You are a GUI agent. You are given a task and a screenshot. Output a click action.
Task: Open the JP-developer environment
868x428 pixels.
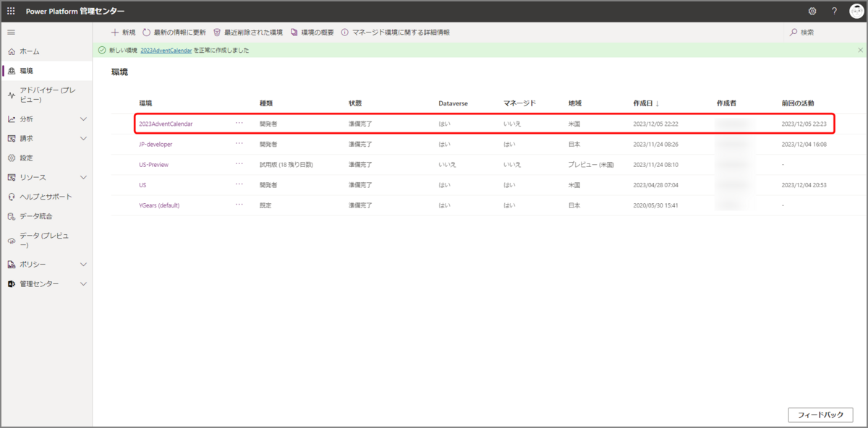(156, 144)
